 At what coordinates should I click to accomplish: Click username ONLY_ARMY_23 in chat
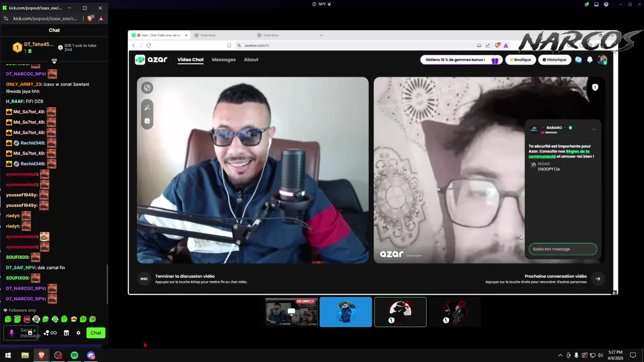pyautogui.click(x=24, y=84)
